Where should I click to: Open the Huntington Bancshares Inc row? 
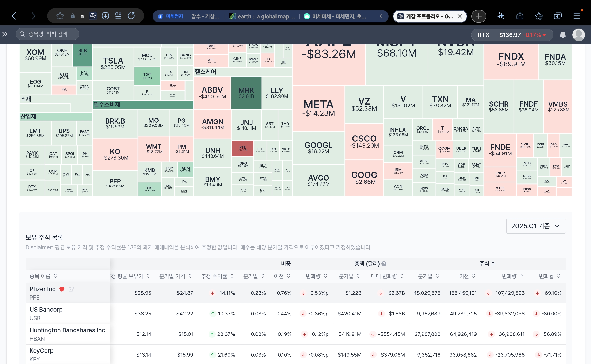[295, 334]
